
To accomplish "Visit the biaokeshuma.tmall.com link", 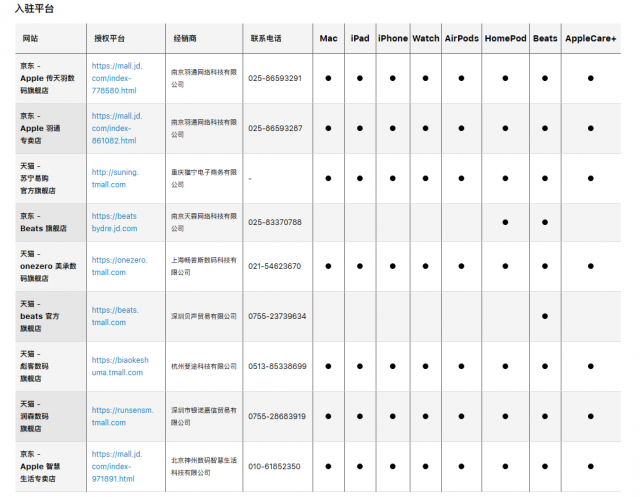I will point(120,366).
